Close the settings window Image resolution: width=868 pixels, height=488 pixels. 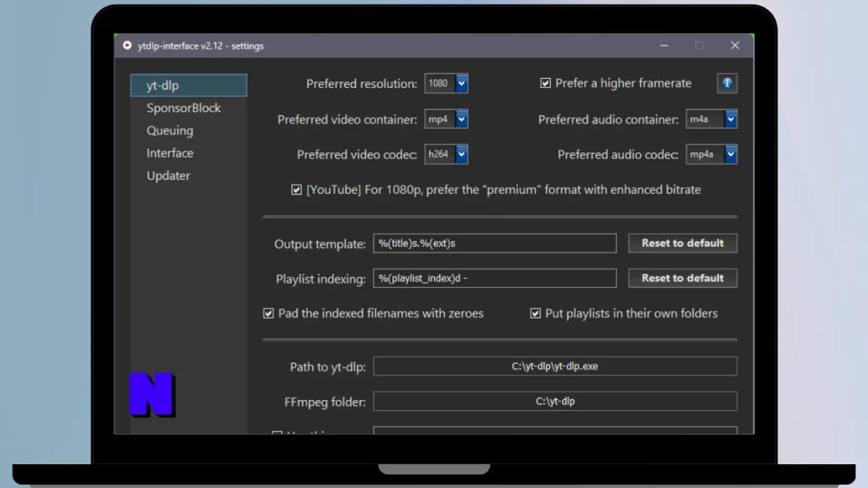point(735,46)
